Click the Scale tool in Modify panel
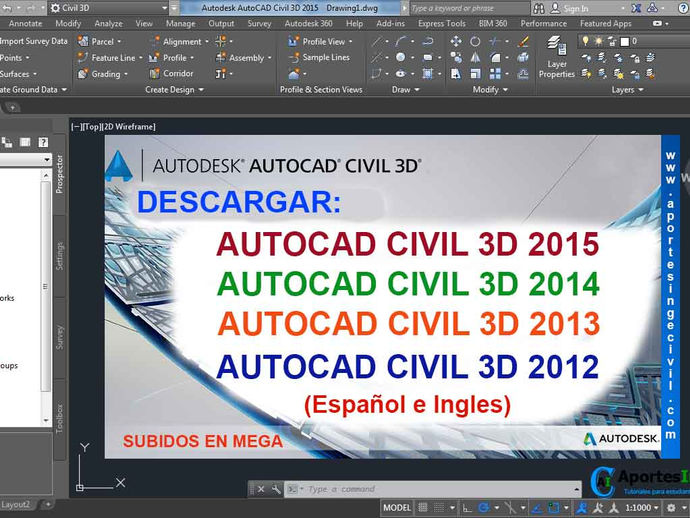This screenshot has height=518, width=690. tap(475, 73)
